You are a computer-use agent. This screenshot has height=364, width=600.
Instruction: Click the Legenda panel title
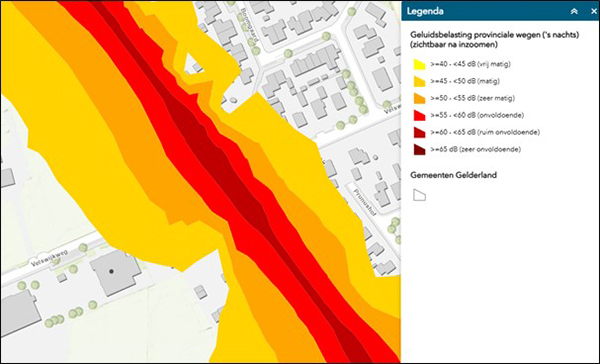(x=425, y=11)
